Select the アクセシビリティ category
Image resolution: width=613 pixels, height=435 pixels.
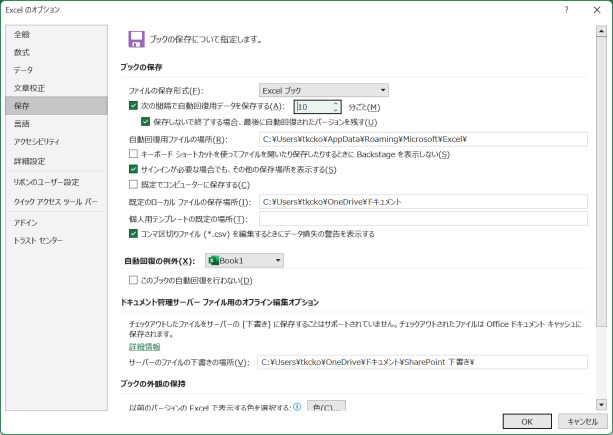56,141
